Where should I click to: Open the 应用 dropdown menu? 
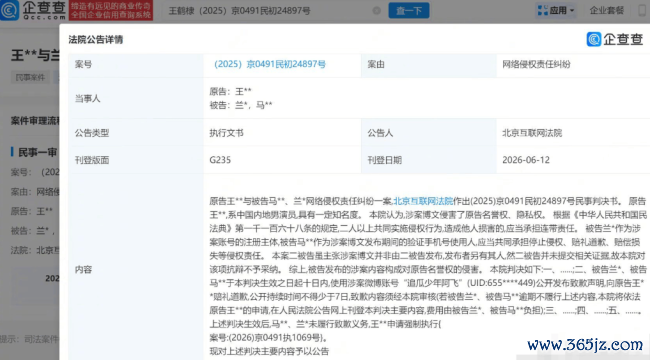pyautogui.click(x=556, y=10)
